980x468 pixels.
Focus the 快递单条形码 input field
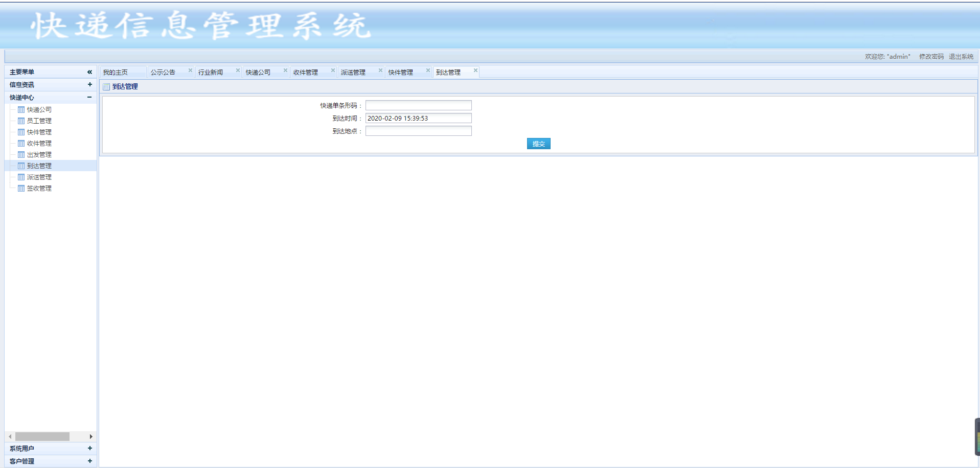click(418, 106)
